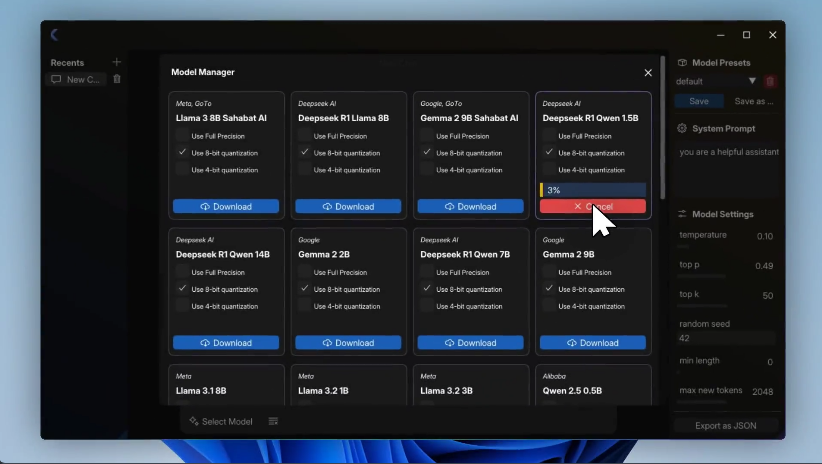
Task: Download Deepseek R1 Qwen 7B
Action: pos(470,343)
